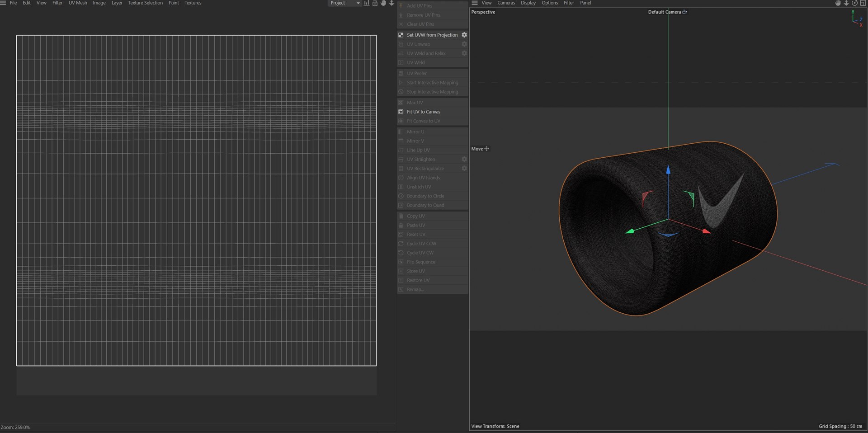Click Remove UV Pins

click(433, 15)
